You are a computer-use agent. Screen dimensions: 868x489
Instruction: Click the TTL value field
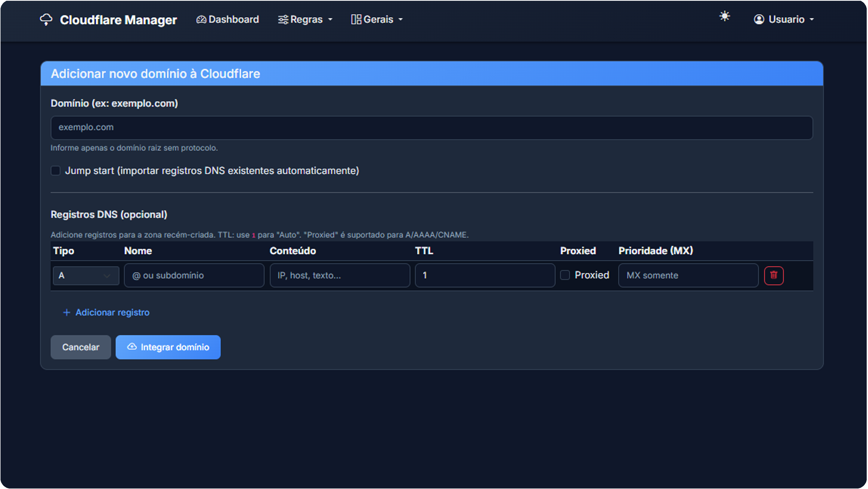pyautogui.click(x=484, y=276)
